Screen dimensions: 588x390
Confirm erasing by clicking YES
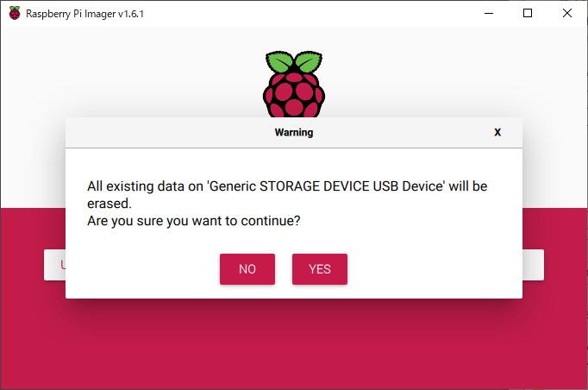pos(320,269)
